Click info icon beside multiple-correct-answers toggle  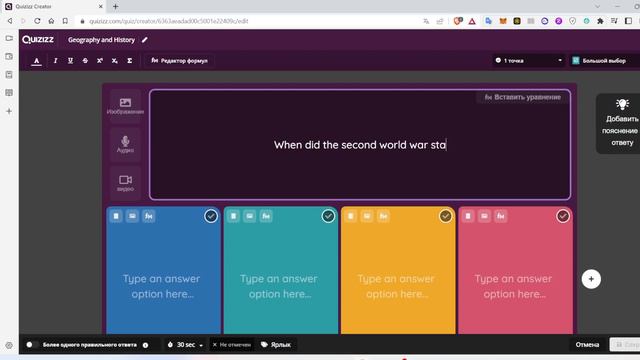(x=145, y=345)
